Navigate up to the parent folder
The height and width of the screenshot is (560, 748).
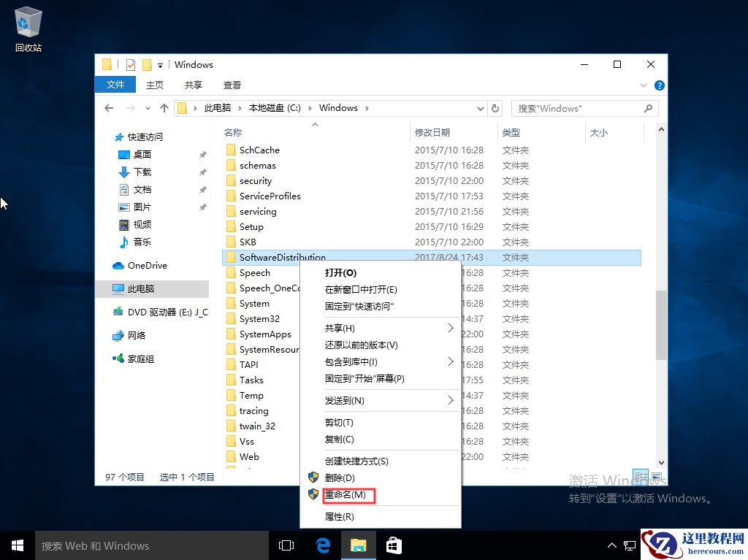[162, 107]
